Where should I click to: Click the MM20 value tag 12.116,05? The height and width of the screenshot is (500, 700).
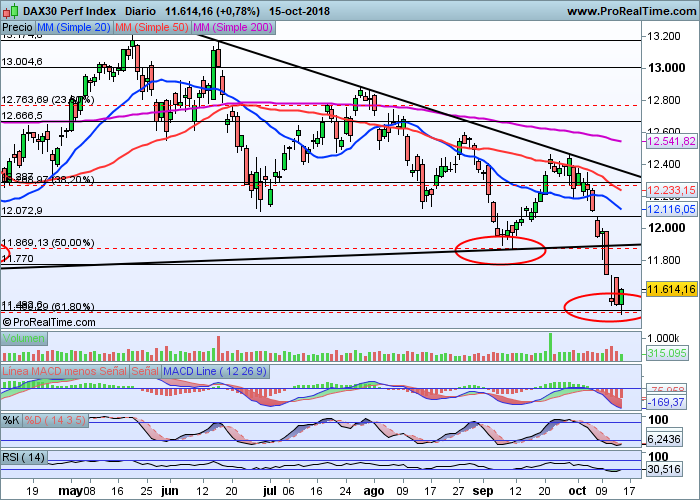tap(671, 209)
